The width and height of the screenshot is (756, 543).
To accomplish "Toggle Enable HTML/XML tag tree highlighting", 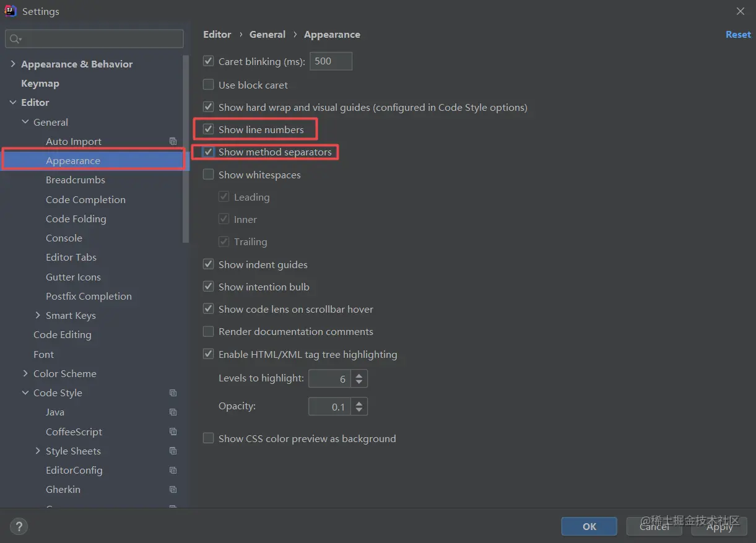I will pyautogui.click(x=209, y=354).
